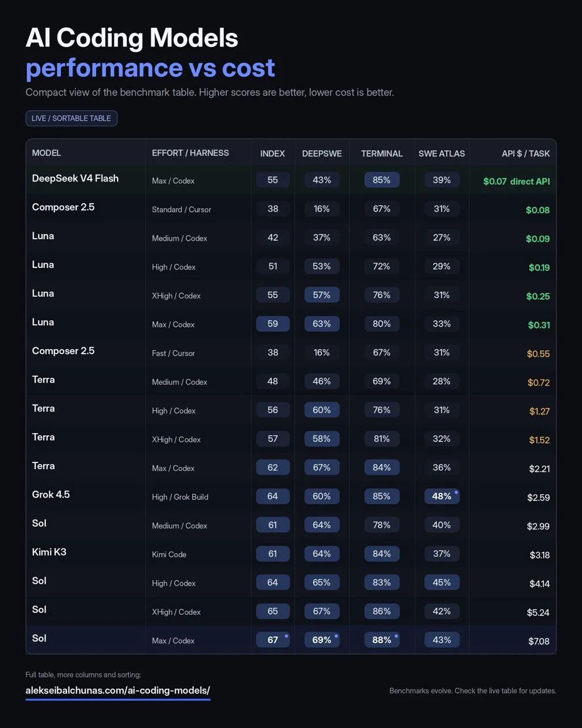Sort by the INDEX column header

[x=273, y=154]
